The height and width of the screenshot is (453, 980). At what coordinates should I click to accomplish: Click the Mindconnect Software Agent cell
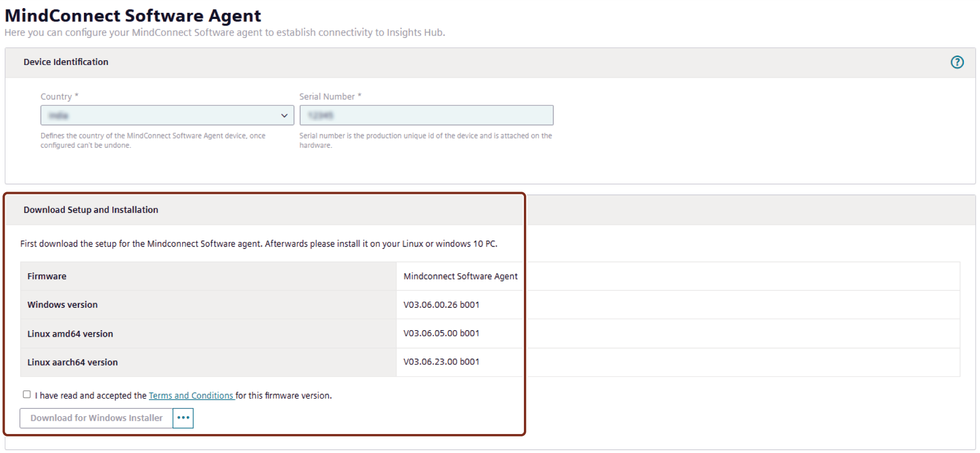tap(460, 276)
